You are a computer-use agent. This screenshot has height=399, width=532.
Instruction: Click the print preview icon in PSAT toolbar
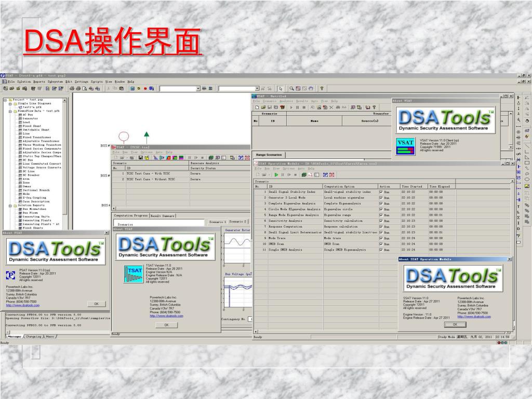[85, 88]
